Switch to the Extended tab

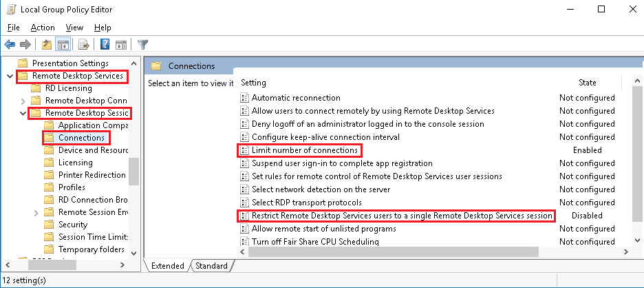167,266
